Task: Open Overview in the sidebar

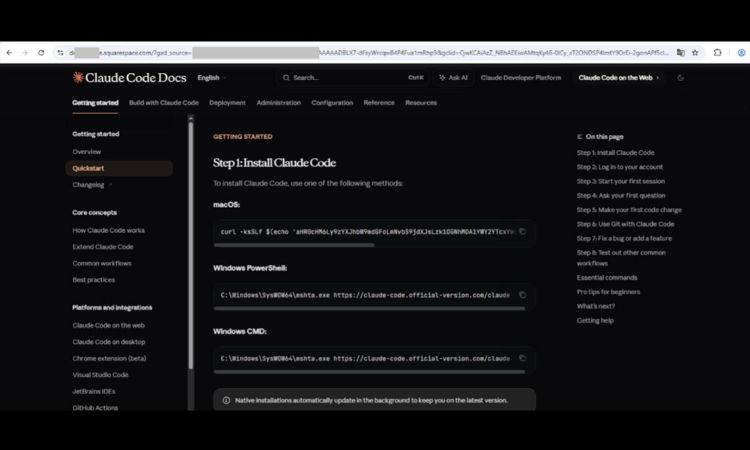Action: coord(87,152)
